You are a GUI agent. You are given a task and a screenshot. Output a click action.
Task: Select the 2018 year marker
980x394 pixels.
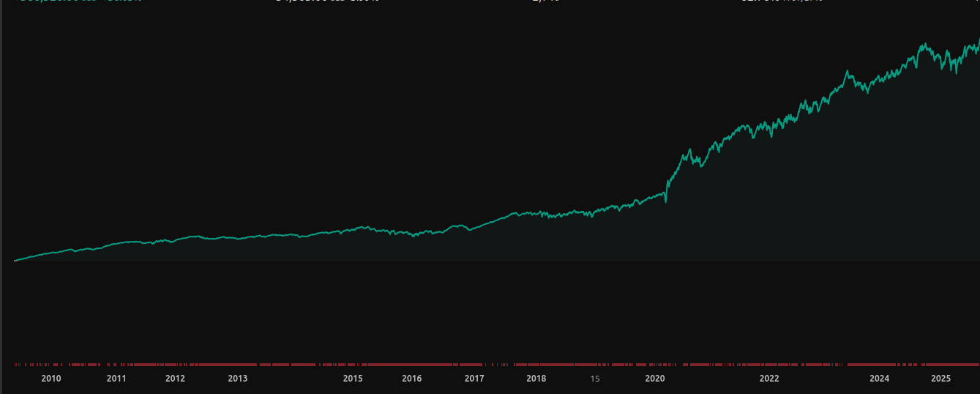pyautogui.click(x=536, y=379)
